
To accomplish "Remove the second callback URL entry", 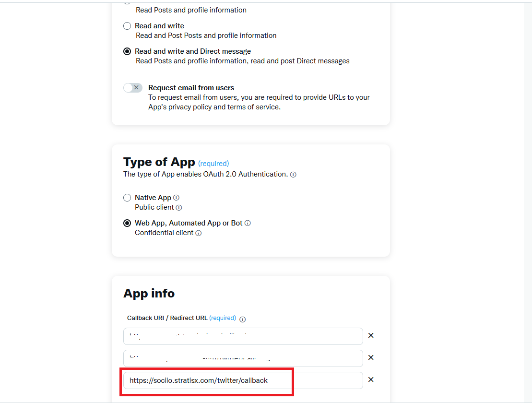I will click(x=371, y=357).
